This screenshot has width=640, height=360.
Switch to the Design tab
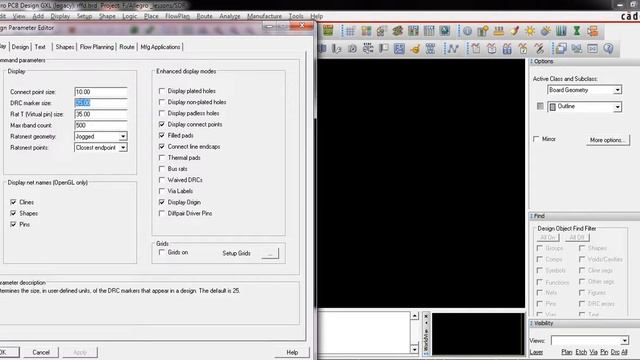tap(20, 47)
